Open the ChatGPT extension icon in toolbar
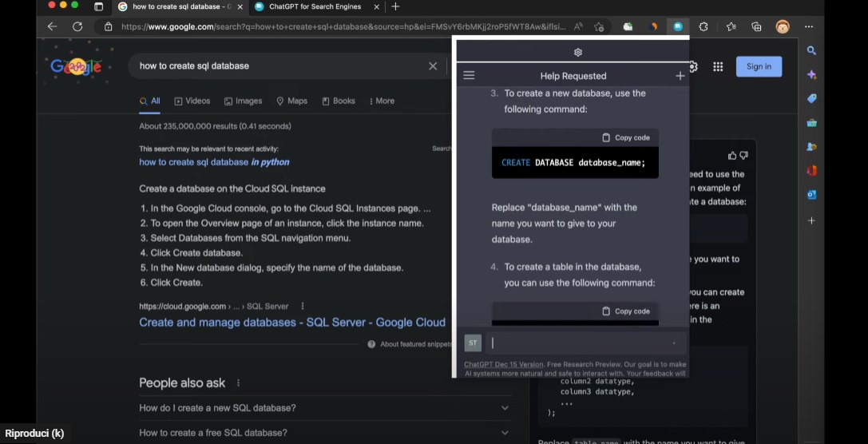Viewport: 868px width, 444px height. tap(678, 26)
